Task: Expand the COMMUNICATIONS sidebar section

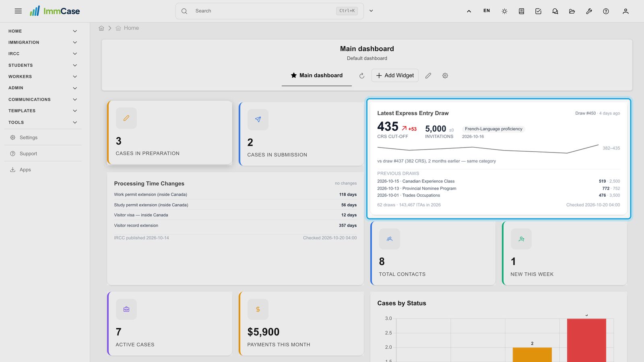Action: 43,99
